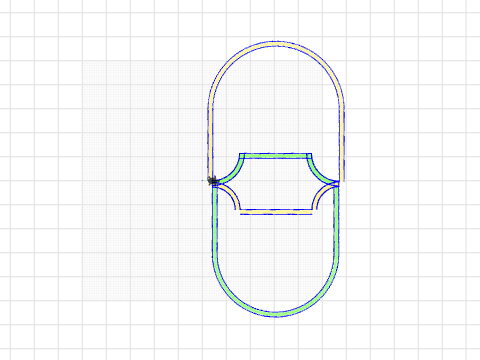Image resolution: width=480 pixels, height=360 pixels.
Task: Select the large yellow top semicircular arc
Action: click(276, 44)
